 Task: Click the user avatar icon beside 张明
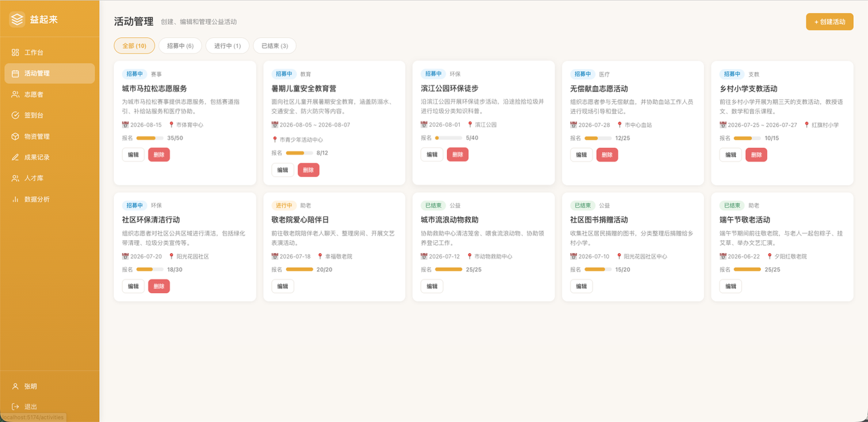pos(16,386)
